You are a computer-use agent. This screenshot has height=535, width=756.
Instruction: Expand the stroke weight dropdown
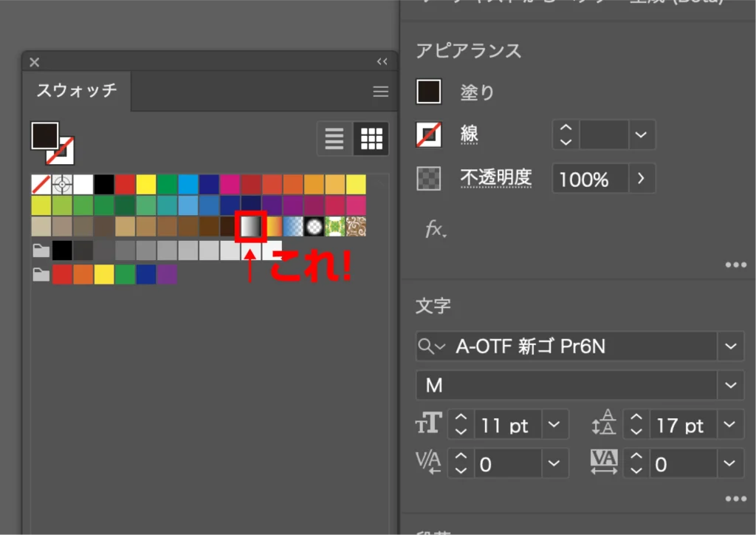(x=641, y=134)
